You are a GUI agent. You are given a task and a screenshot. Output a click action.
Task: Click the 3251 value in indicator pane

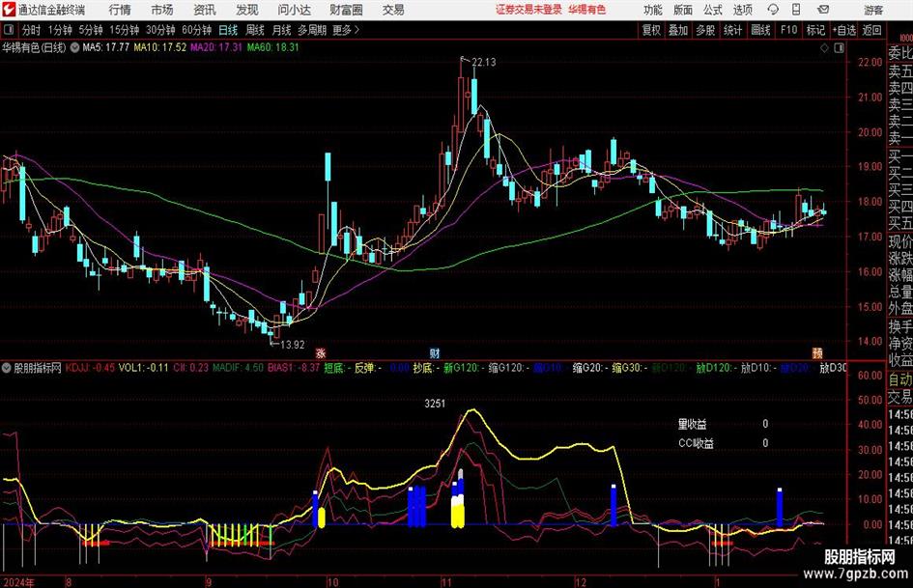click(x=435, y=404)
